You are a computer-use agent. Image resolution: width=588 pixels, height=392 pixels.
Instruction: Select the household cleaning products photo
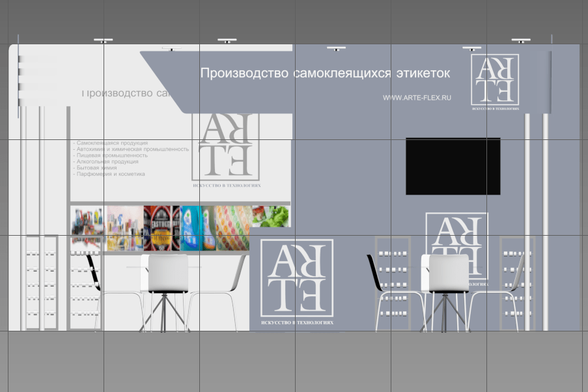point(88,228)
